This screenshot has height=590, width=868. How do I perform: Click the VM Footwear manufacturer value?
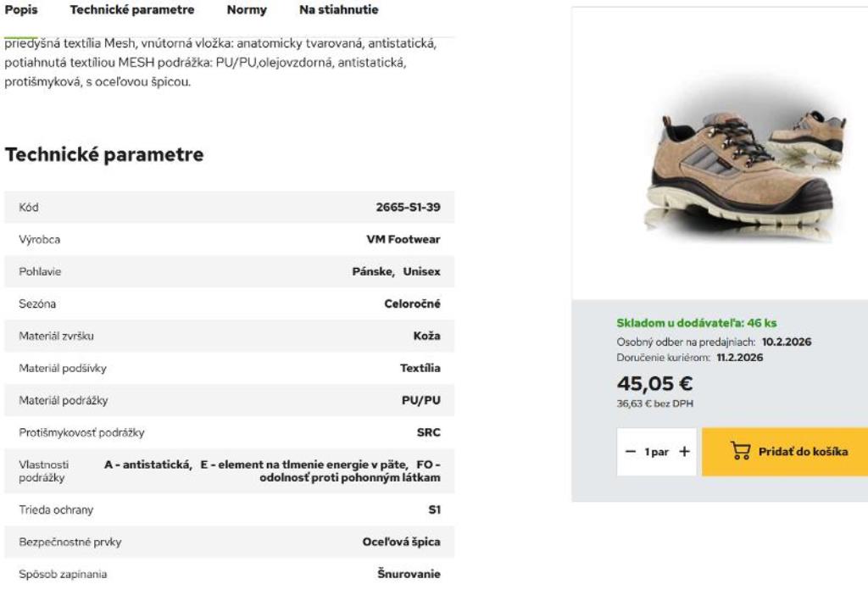click(403, 240)
